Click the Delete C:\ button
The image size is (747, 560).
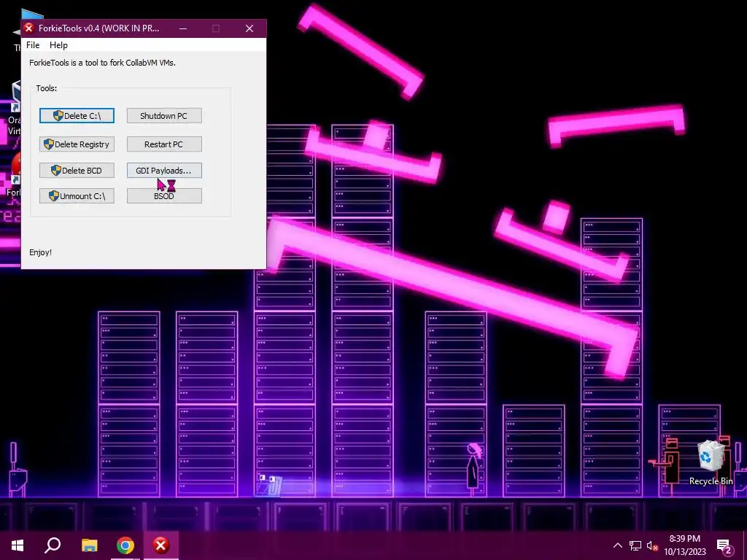pyautogui.click(x=77, y=116)
